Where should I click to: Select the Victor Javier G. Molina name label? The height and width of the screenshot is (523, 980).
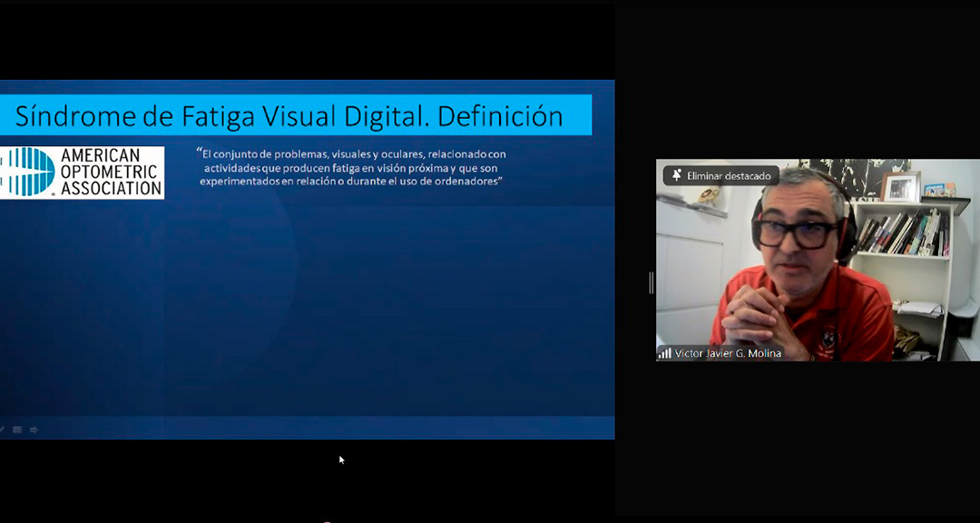tap(728, 353)
